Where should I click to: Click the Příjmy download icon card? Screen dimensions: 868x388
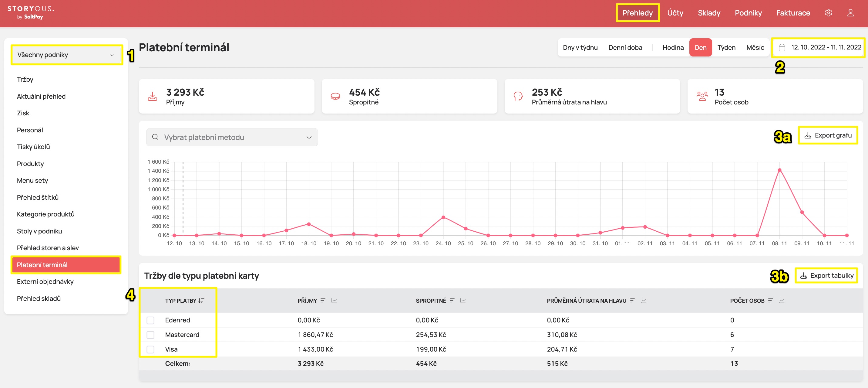click(x=153, y=97)
